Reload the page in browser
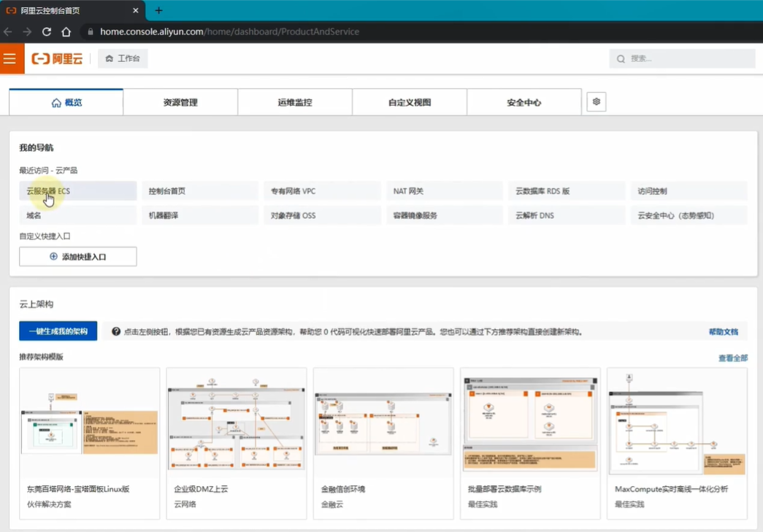763x532 pixels. coord(47,31)
